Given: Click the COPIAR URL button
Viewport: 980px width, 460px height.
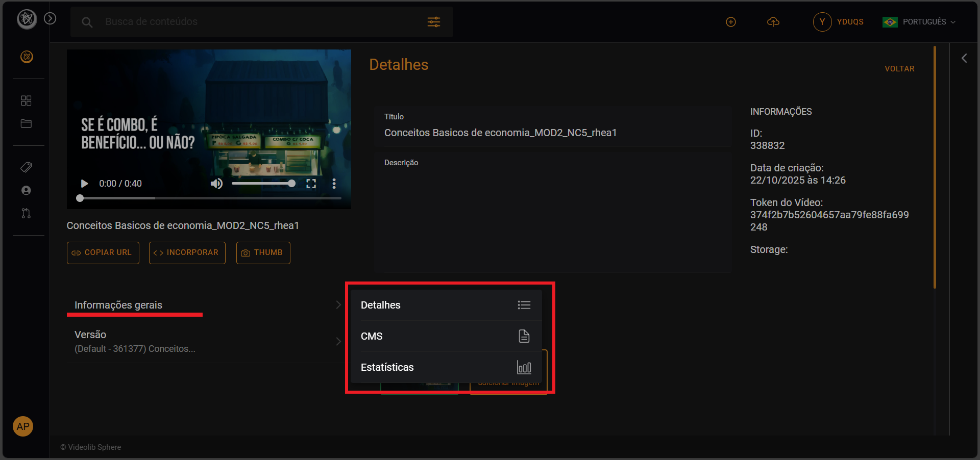Looking at the screenshot, I should tap(103, 252).
